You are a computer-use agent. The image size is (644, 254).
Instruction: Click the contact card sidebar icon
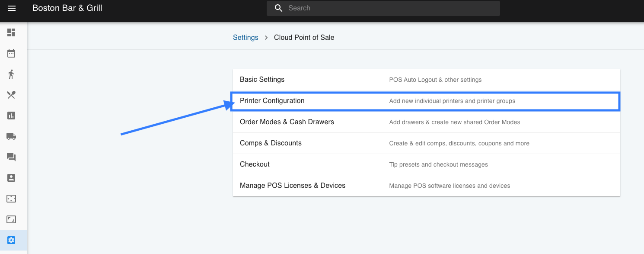tap(11, 178)
